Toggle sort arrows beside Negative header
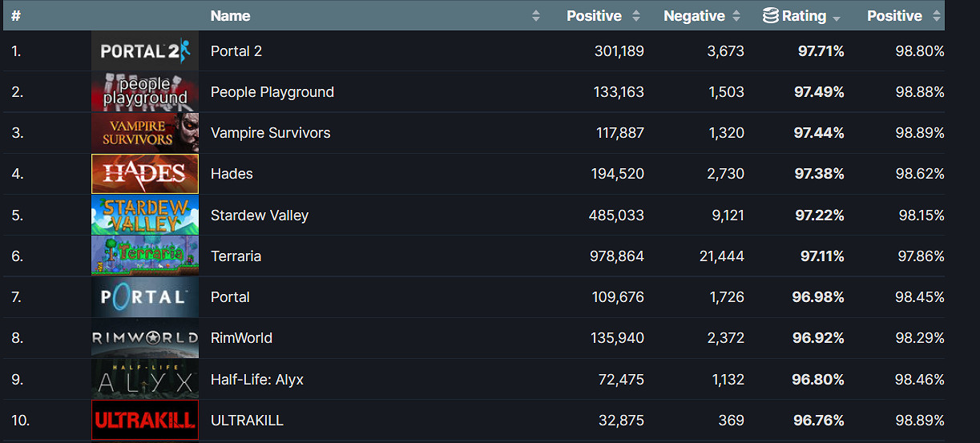The image size is (980, 443). pos(736,16)
